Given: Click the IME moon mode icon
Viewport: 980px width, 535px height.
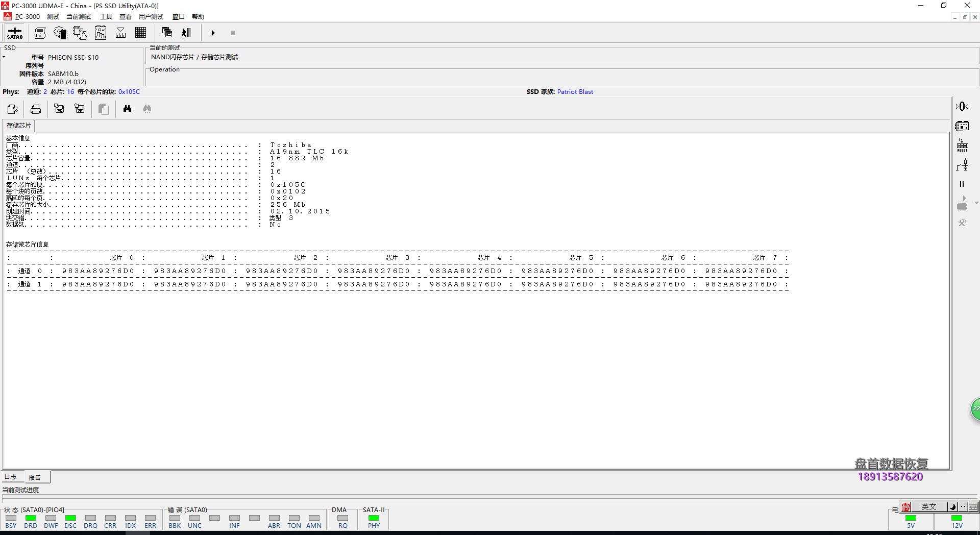Looking at the screenshot, I should click(x=952, y=506).
